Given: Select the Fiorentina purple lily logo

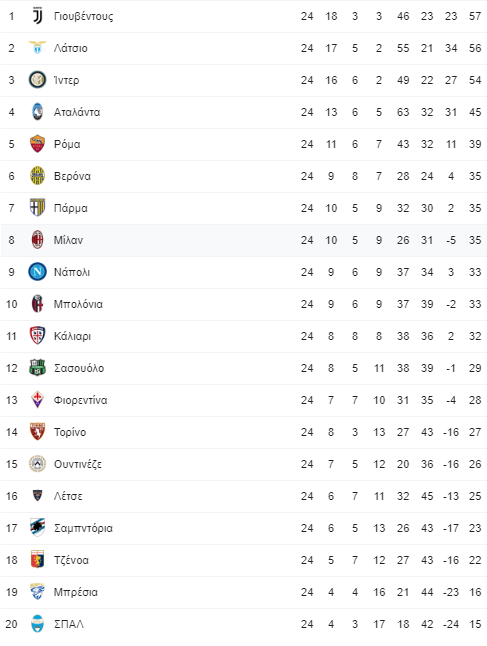Looking at the screenshot, I should click(x=37, y=400).
